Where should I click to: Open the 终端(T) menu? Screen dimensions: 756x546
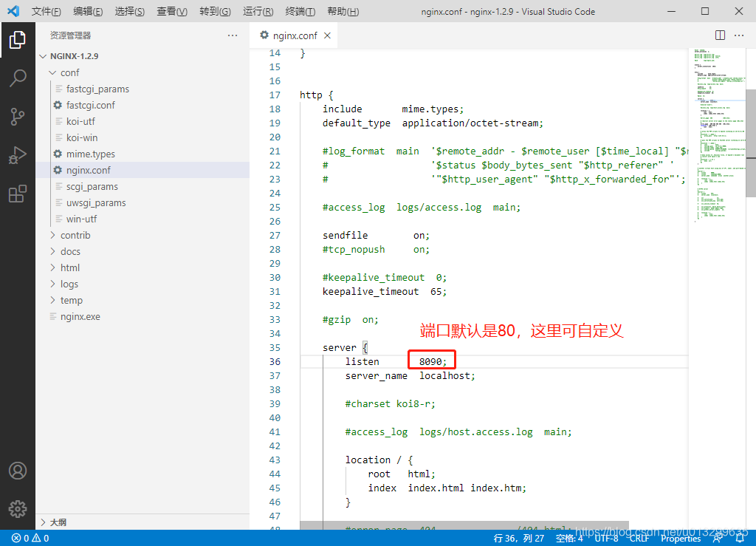tap(300, 12)
